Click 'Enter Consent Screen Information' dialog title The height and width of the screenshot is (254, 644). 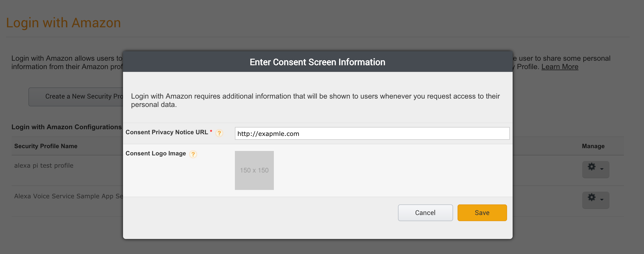tap(317, 62)
